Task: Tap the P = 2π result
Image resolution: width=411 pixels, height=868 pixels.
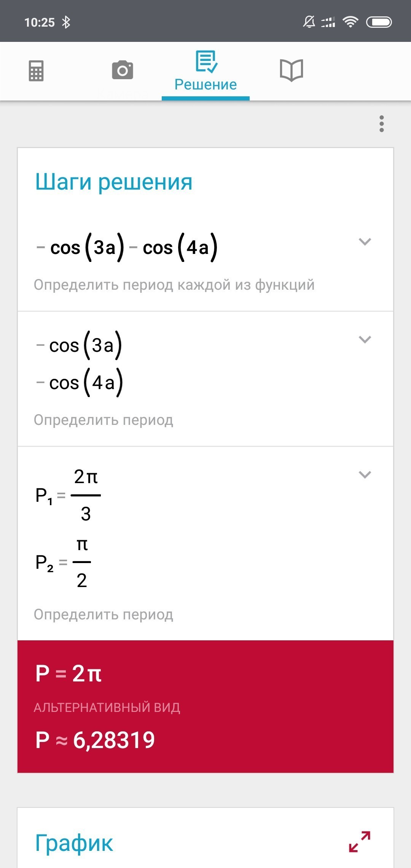Action: (68, 673)
